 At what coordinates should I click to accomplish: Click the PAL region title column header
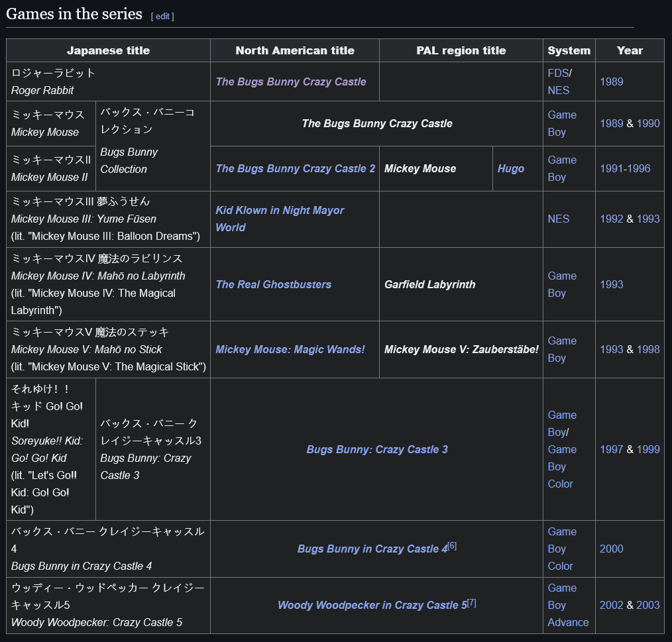[461, 50]
